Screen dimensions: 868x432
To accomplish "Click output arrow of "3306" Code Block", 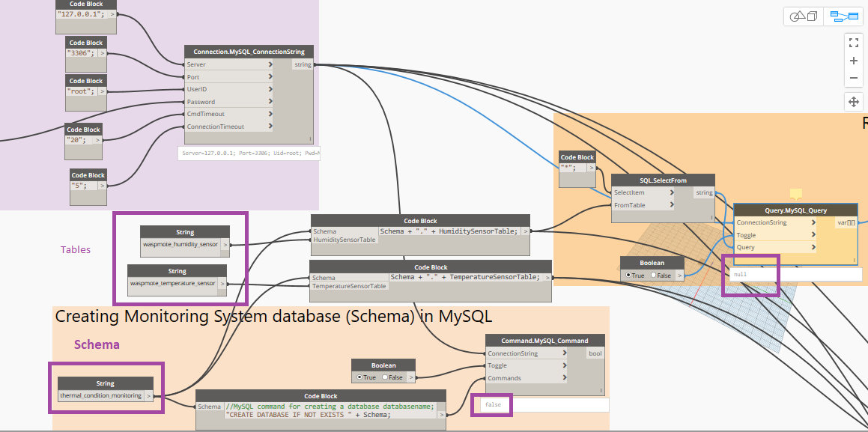I will pos(103,53).
